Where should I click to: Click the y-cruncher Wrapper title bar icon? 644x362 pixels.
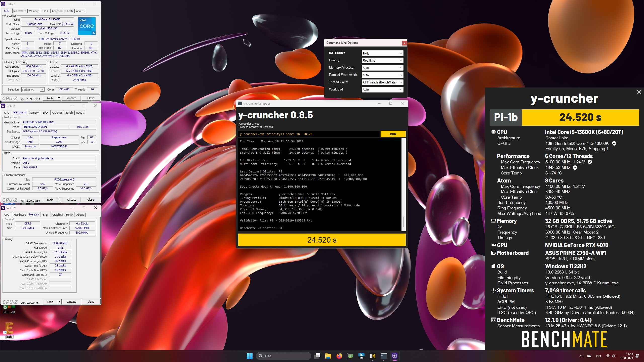pos(240,104)
